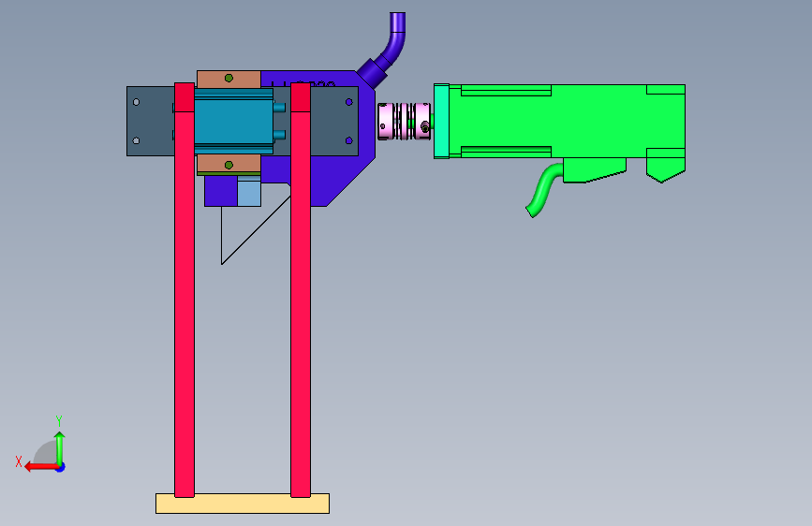
Task: Select the pink shaft coupling
Action: click(x=404, y=122)
